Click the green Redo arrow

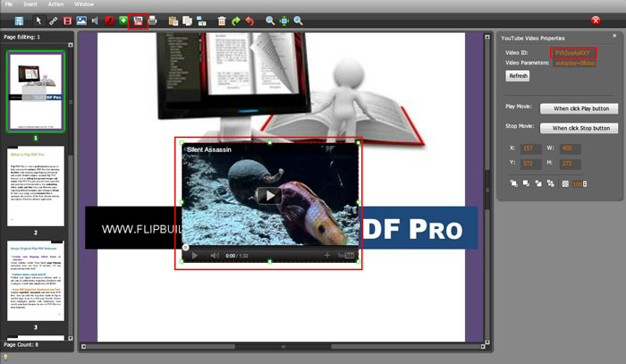click(x=235, y=21)
